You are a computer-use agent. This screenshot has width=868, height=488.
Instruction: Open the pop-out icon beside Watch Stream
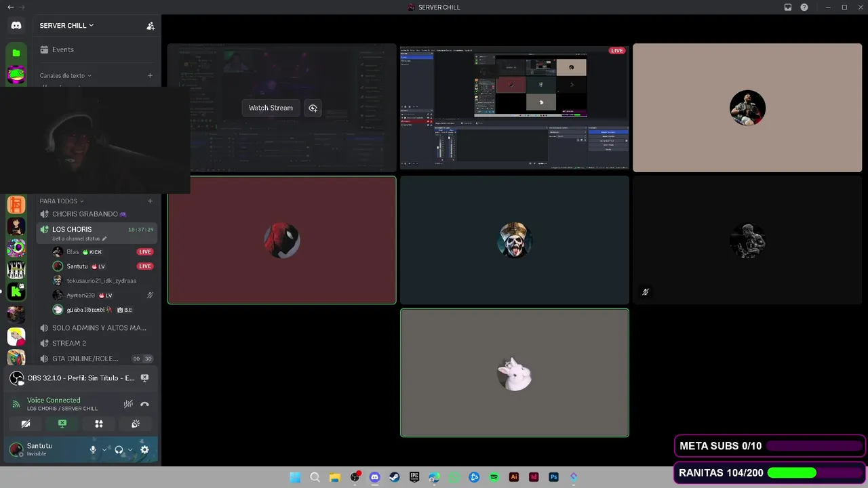tap(313, 108)
